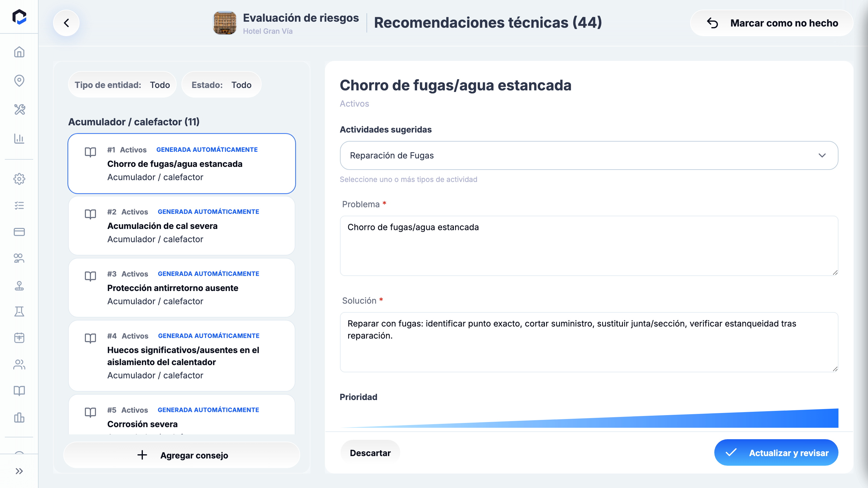Click into the Problema text field
Screen dimensions: 868x488
(589, 246)
